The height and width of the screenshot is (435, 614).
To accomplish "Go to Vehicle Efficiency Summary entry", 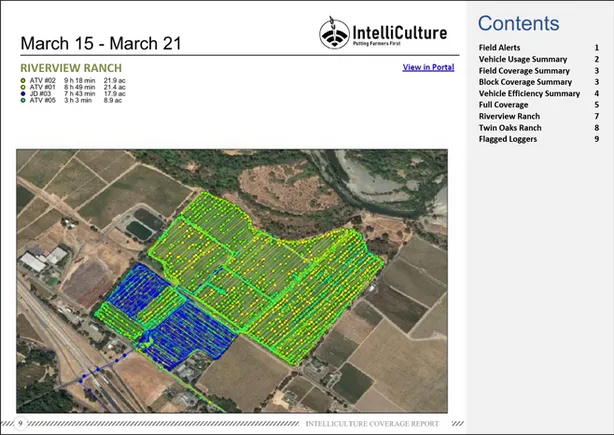I will [x=529, y=93].
